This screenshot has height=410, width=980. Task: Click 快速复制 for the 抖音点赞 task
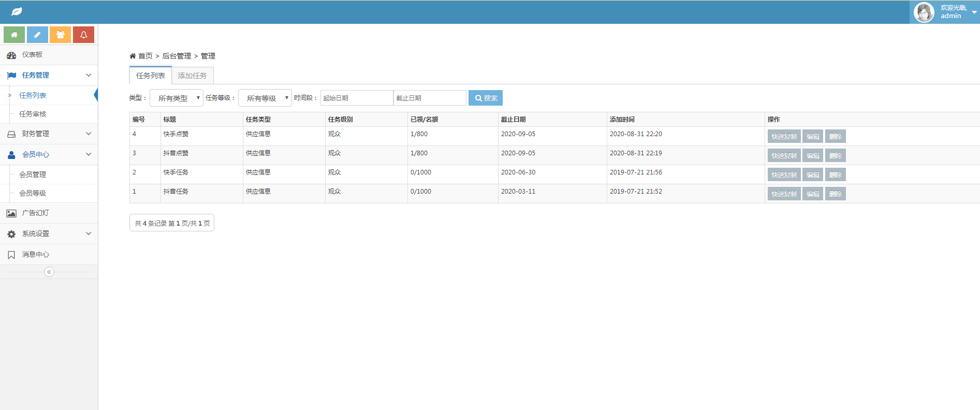click(x=784, y=156)
